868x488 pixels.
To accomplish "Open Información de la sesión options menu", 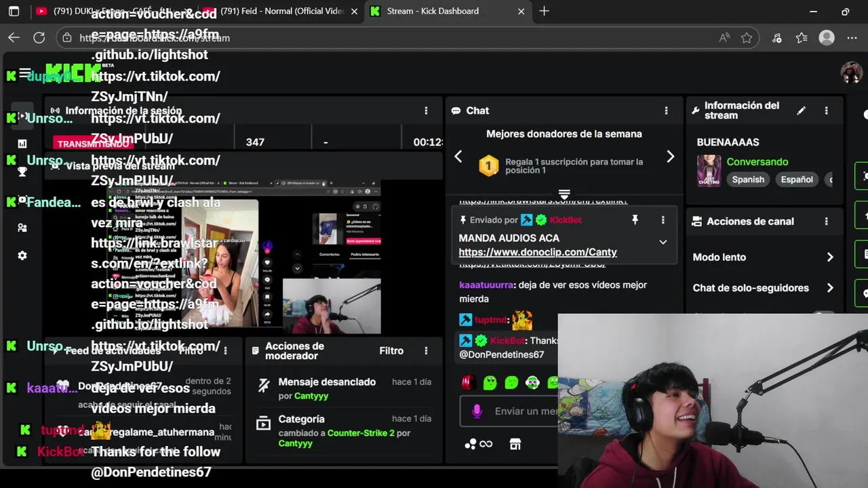I will 426,110.
